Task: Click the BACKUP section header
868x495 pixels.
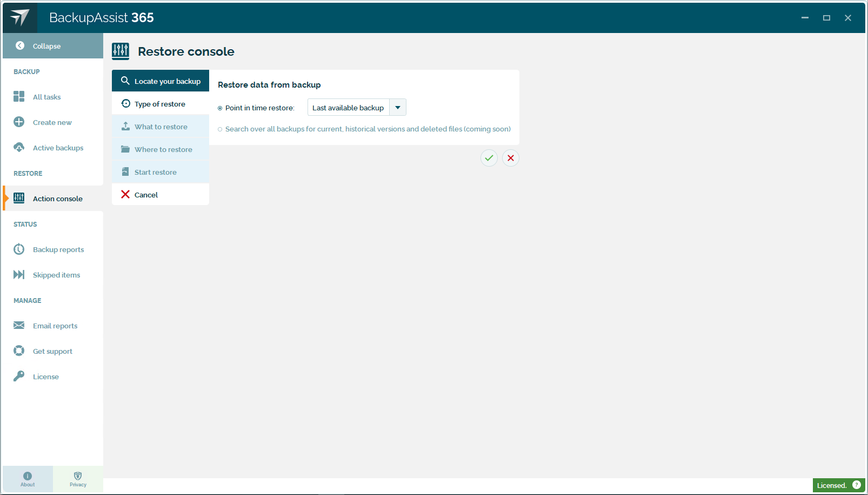Action: [26, 72]
